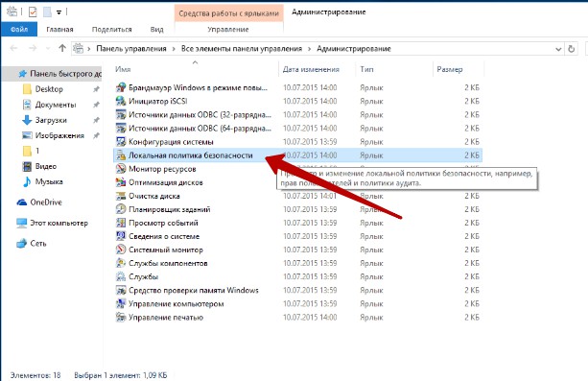Open the Управление ribbon tab
588x381 pixels.
click(x=228, y=30)
